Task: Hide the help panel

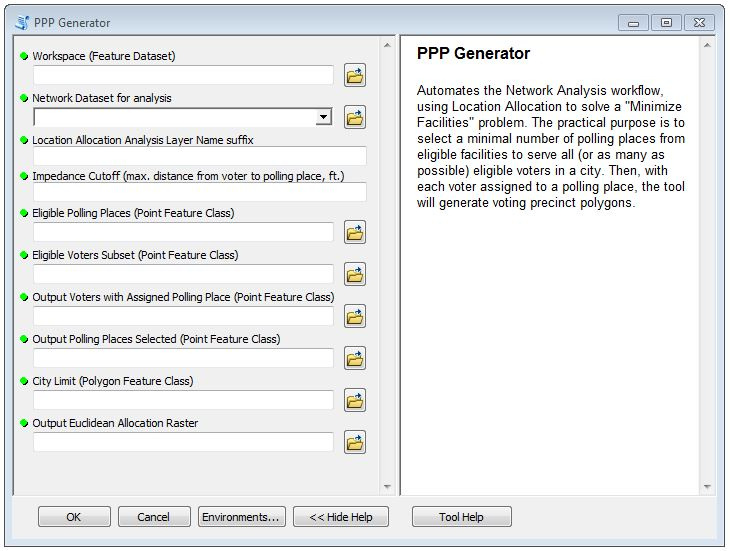Action: (340, 517)
